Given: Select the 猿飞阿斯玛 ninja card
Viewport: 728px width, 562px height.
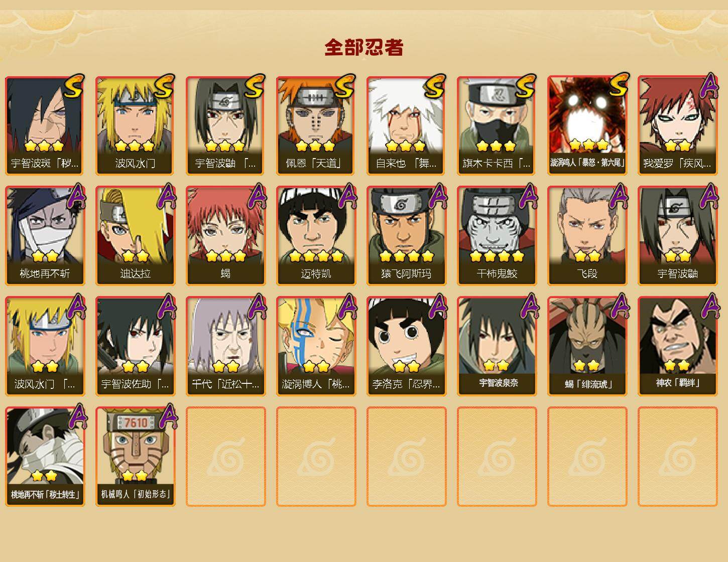Looking at the screenshot, I should (x=406, y=236).
